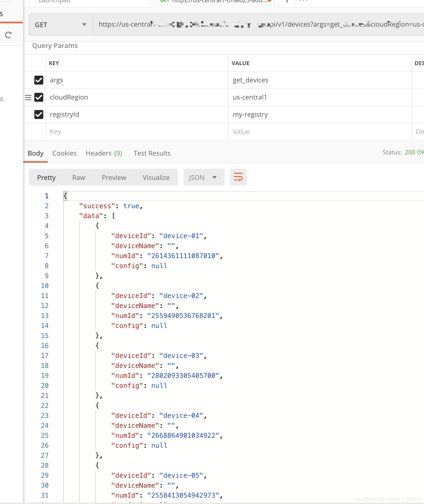Screen dimensions: 424x504
Task: Open the JSON format dropdown
Action: tap(204, 177)
